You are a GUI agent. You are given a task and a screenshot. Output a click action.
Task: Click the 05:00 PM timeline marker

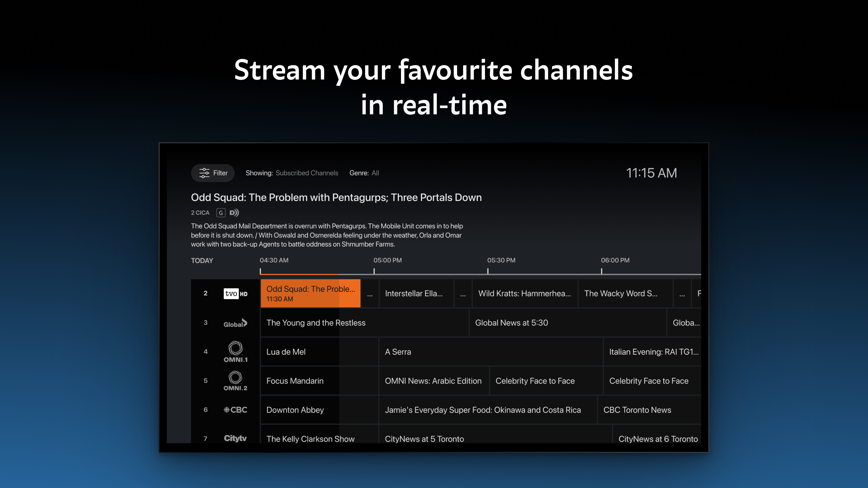[x=387, y=260]
